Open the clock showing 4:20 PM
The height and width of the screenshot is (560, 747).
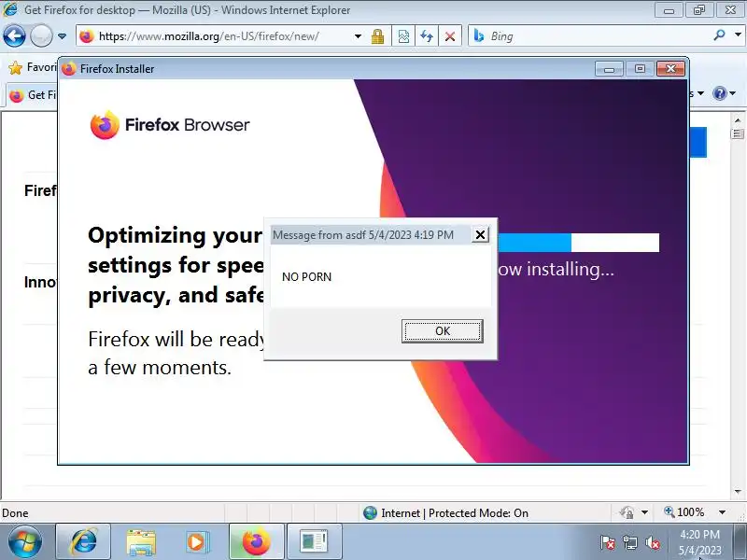699,542
